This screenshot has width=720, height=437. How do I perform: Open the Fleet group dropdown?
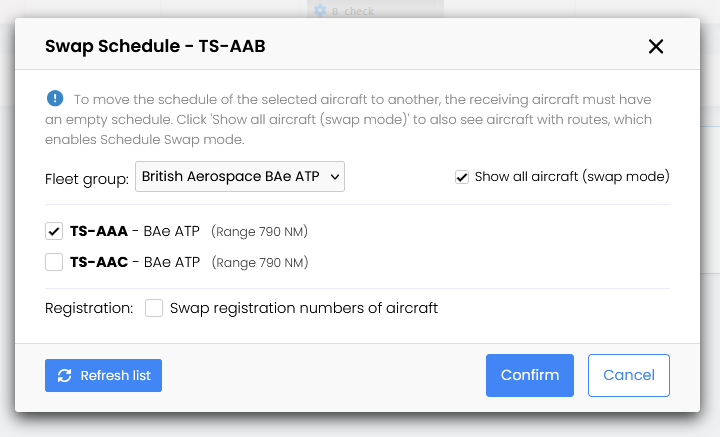coord(240,177)
